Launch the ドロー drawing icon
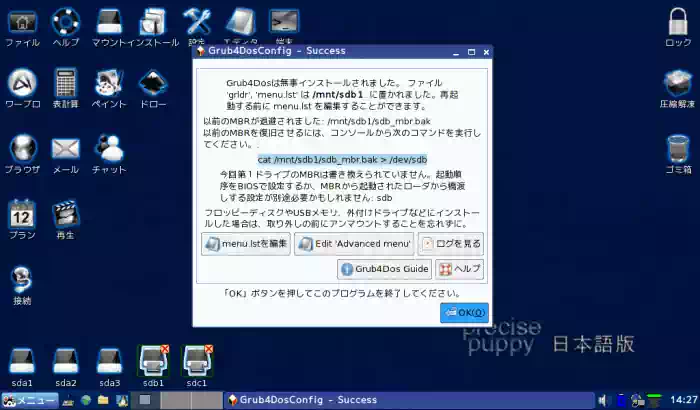This screenshot has width=700, height=410. [x=153, y=84]
